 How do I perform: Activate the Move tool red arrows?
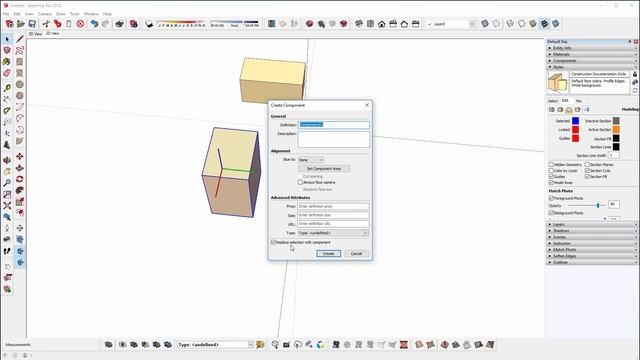[20, 157]
